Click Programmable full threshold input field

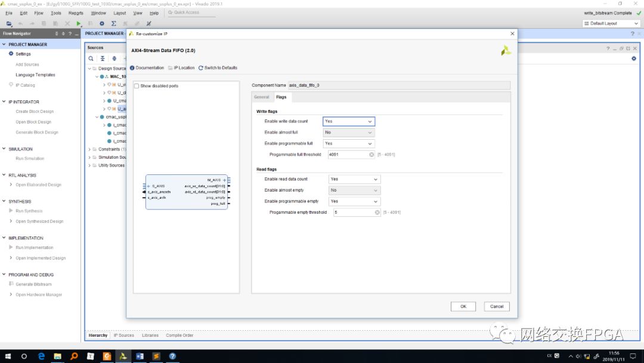tap(348, 155)
